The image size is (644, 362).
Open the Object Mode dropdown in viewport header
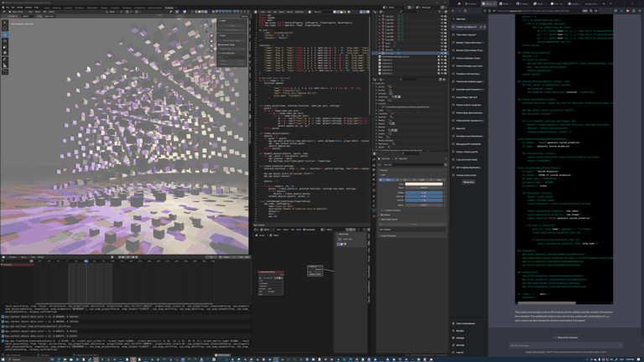click(x=17, y=12)
